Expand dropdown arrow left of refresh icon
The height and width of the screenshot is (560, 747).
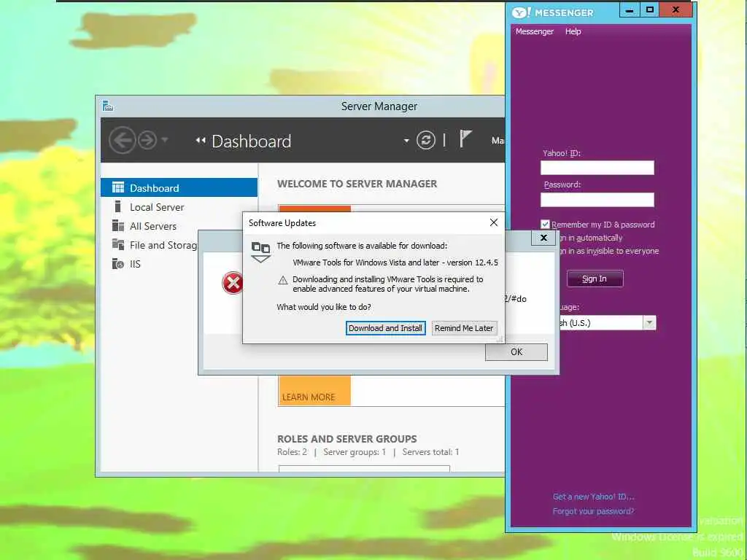pyautogui.click(x=406, y=141)
